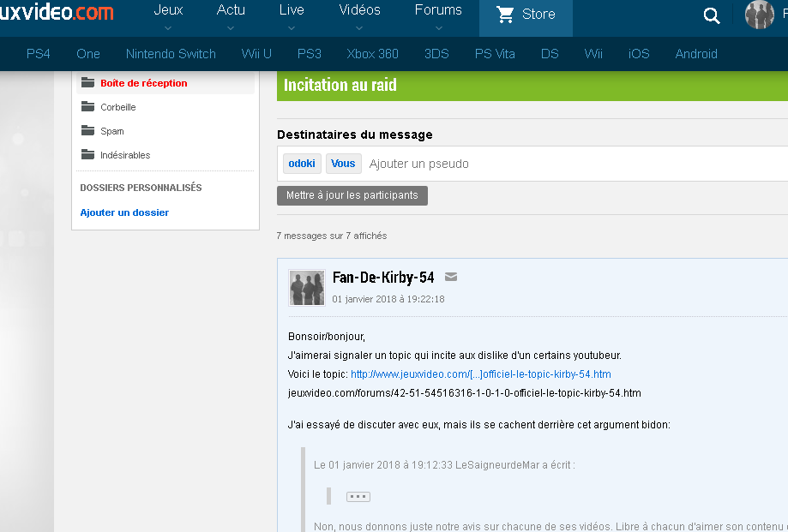
Task: Open Boîte de réception folder
Action: click(143, 83)
